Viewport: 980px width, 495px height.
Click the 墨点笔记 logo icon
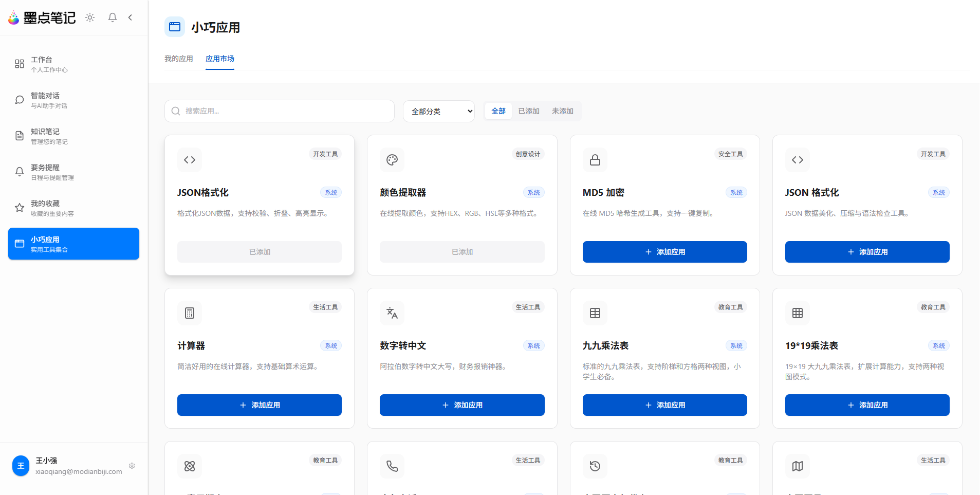pos(14,18)
